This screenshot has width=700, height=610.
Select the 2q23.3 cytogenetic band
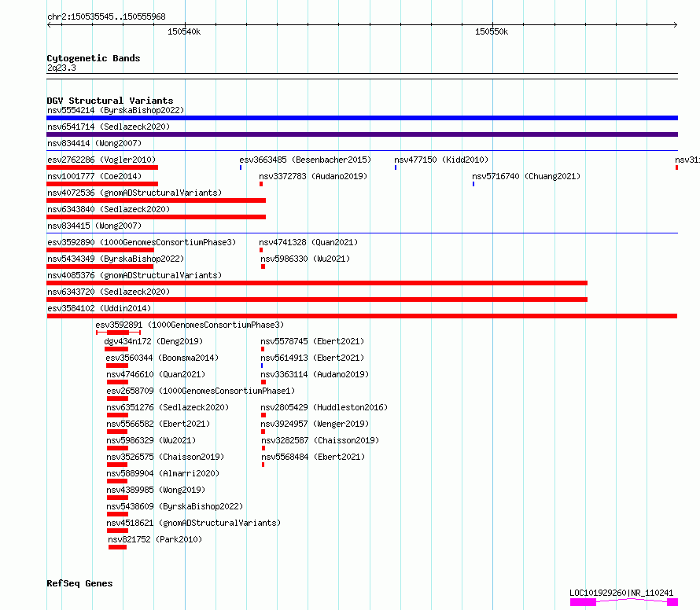[61, 68]
